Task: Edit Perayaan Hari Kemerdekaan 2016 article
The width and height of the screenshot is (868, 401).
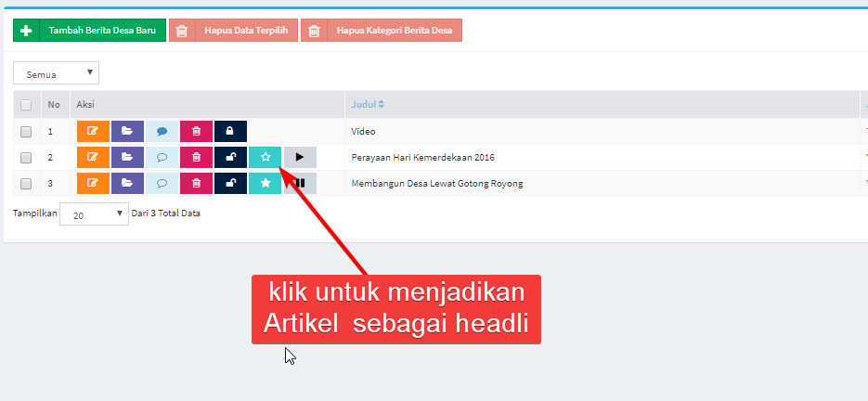Action: point(93,157)
